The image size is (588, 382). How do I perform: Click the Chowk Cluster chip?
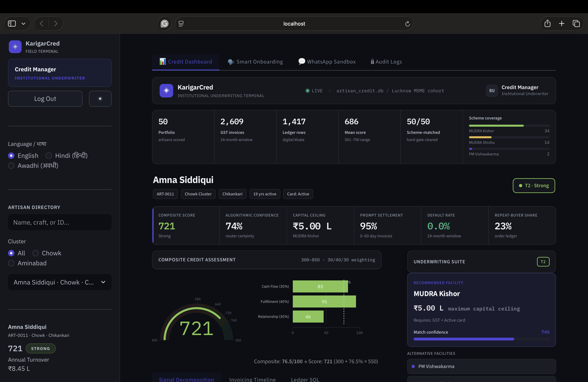pos(198,194)
